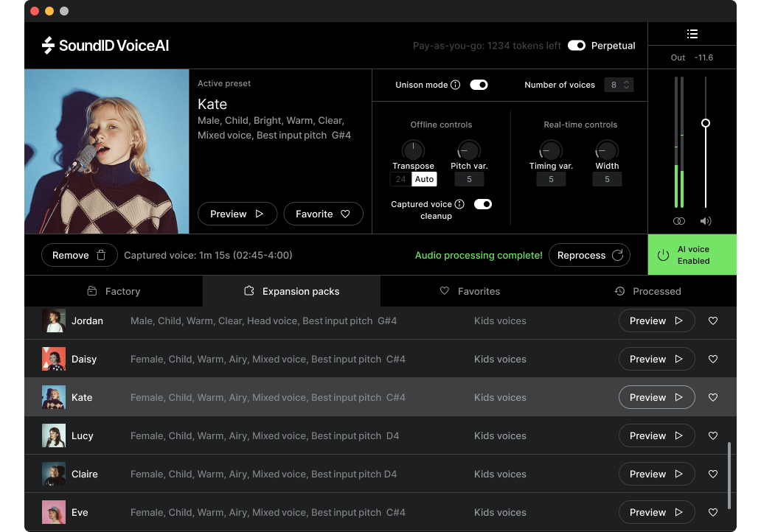Screen dimensions: 761x532
Task: Click macOS yellow minimize window button
Action: 49,10
